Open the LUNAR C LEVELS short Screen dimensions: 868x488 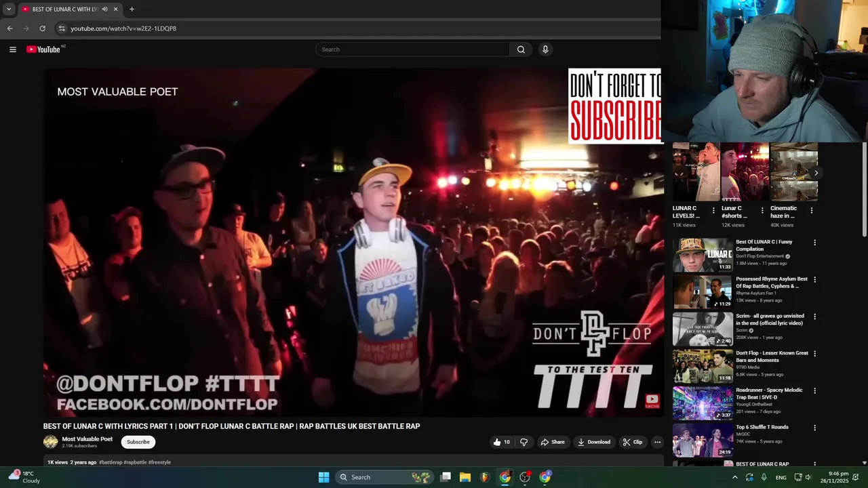coord(696,172)
